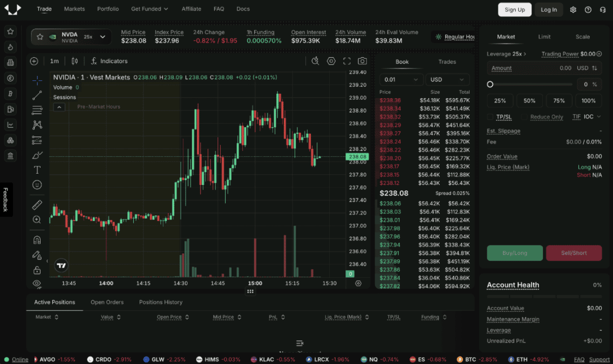Click the order size slider handle
The image size is (613, 364).
point(491,84)
